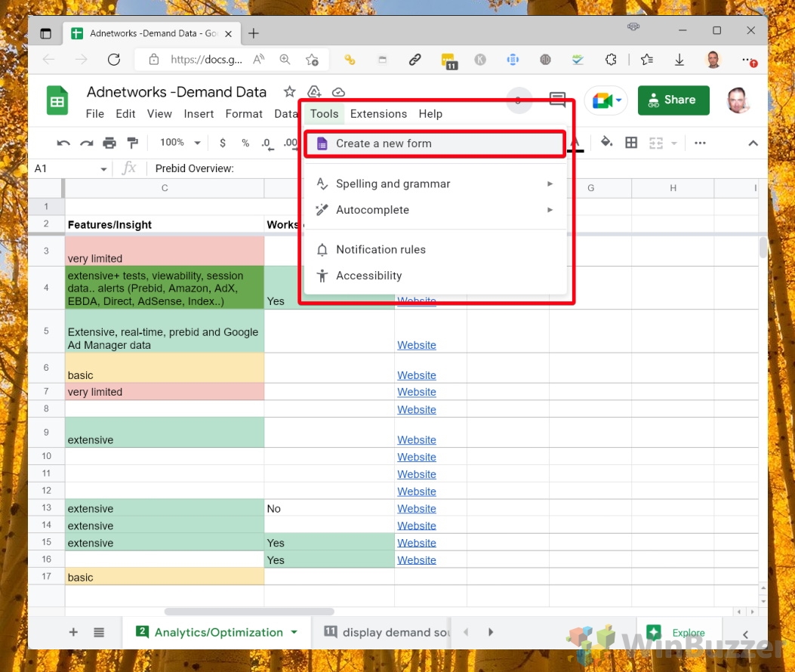795x672 pixels.
Task: Open the File menu
Action: (95, 114)
